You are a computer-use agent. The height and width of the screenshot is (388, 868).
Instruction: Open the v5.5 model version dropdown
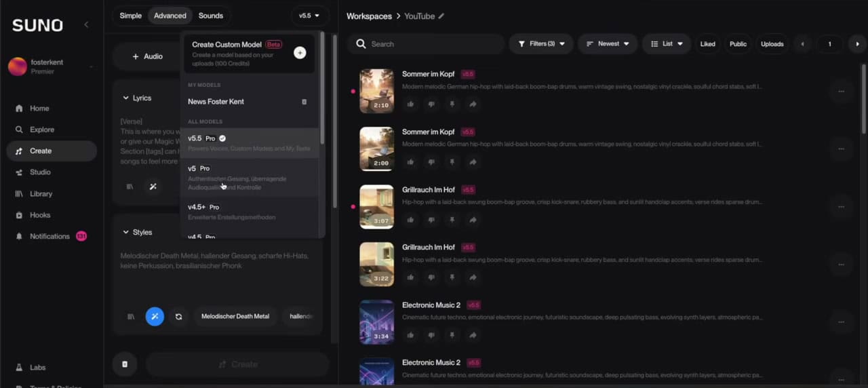point(309,16)
